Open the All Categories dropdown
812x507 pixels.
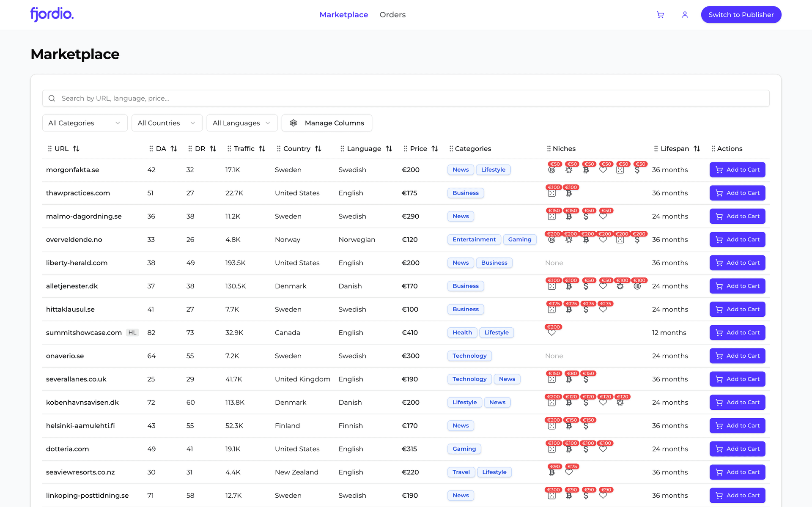coord(85,123)
